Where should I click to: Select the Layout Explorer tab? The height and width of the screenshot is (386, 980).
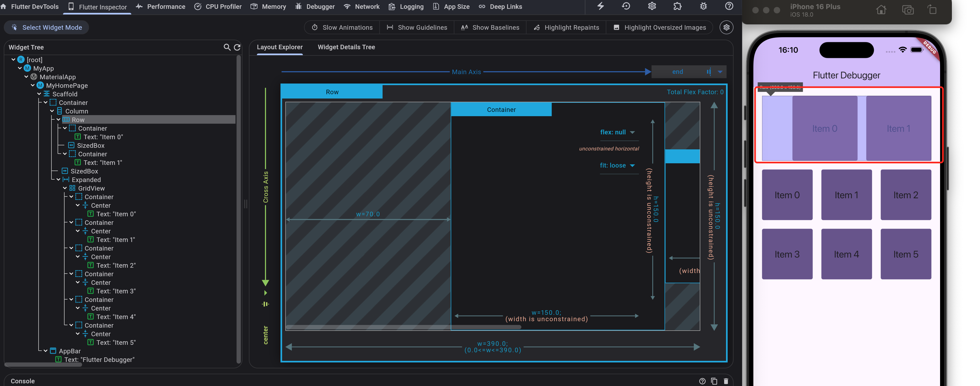click(280, 47)
